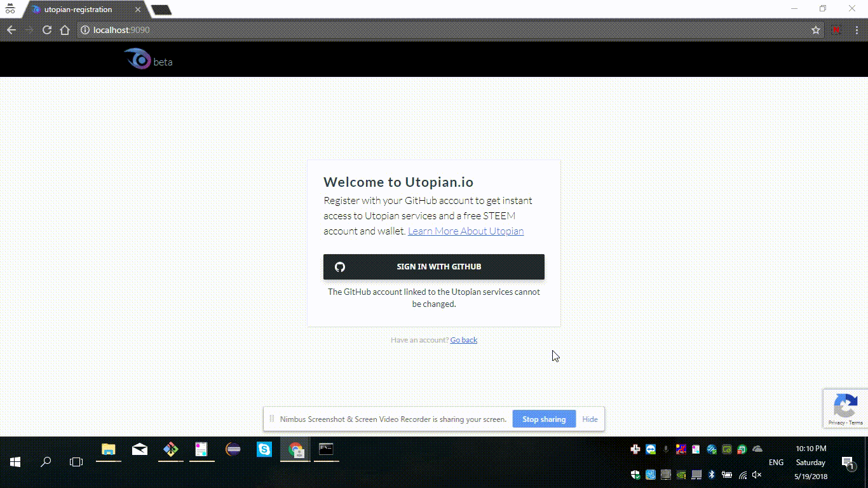Image resolution: width=868 pixels, height=488 pixels.
Task: Click the reCAPTCHA badge icon
Action: [845, 406]
